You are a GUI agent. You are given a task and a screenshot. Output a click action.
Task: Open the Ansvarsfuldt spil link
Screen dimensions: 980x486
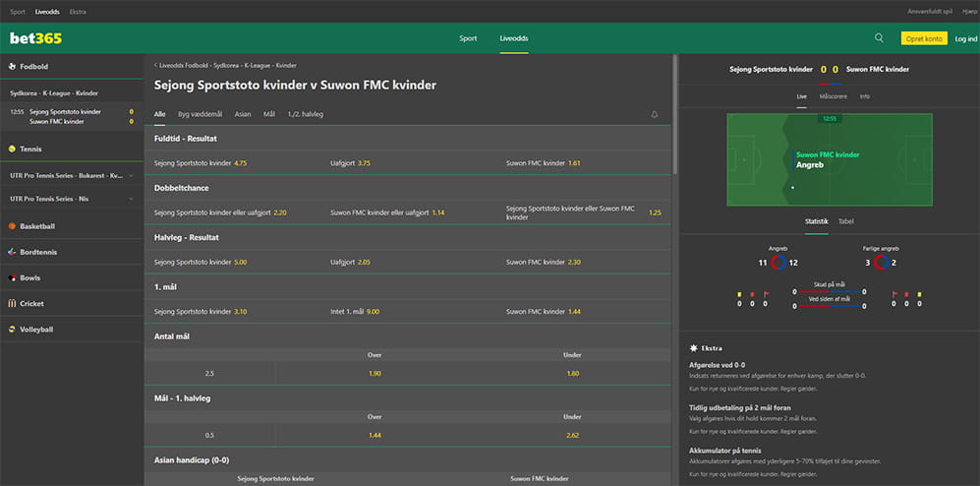point(930,12)
